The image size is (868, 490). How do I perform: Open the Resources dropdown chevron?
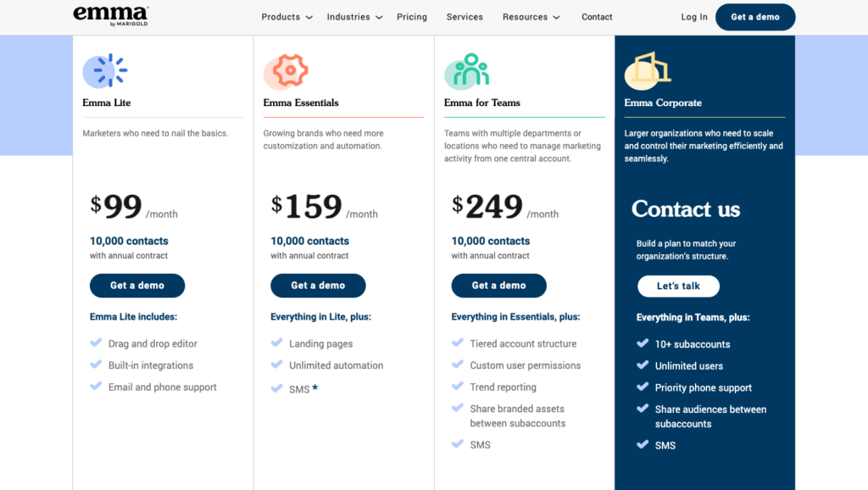click(556, 18)
